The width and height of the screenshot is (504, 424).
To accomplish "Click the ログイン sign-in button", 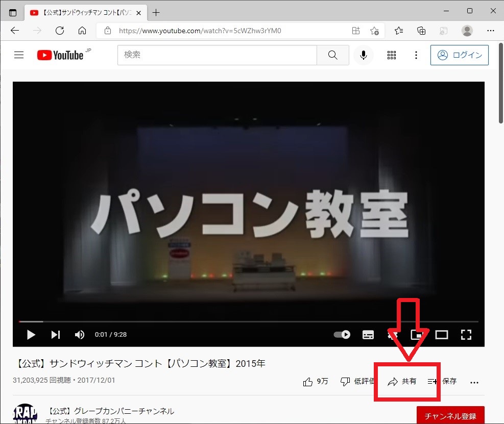I will click(460, 55).
